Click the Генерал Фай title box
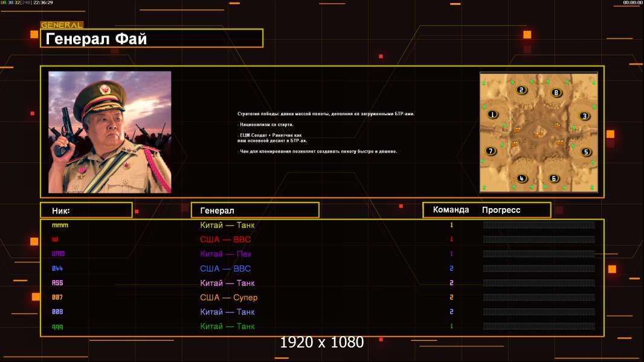This screenshot has height=362, width=644. [152, 39]
